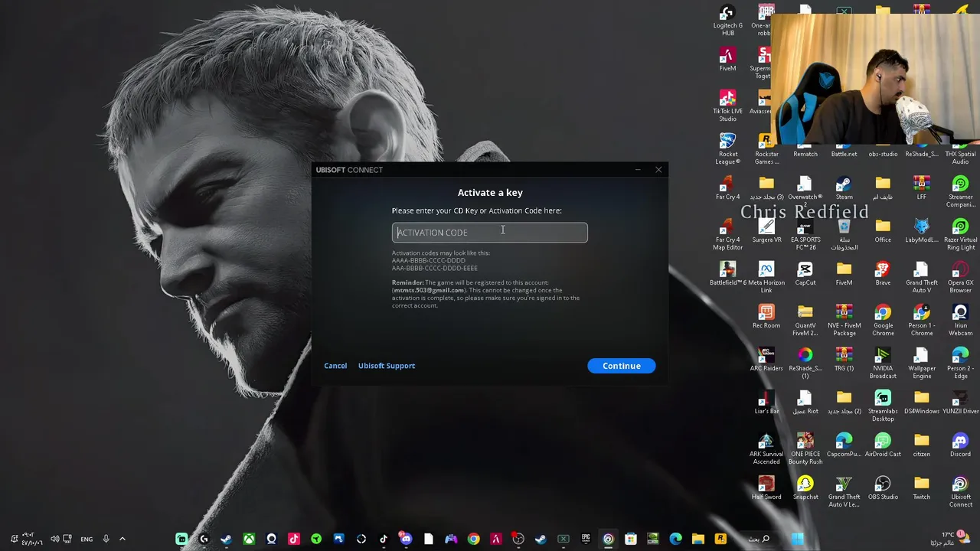980x551 pixels.
Task: Show hidden system tray icons
Action: click(122, 539)
